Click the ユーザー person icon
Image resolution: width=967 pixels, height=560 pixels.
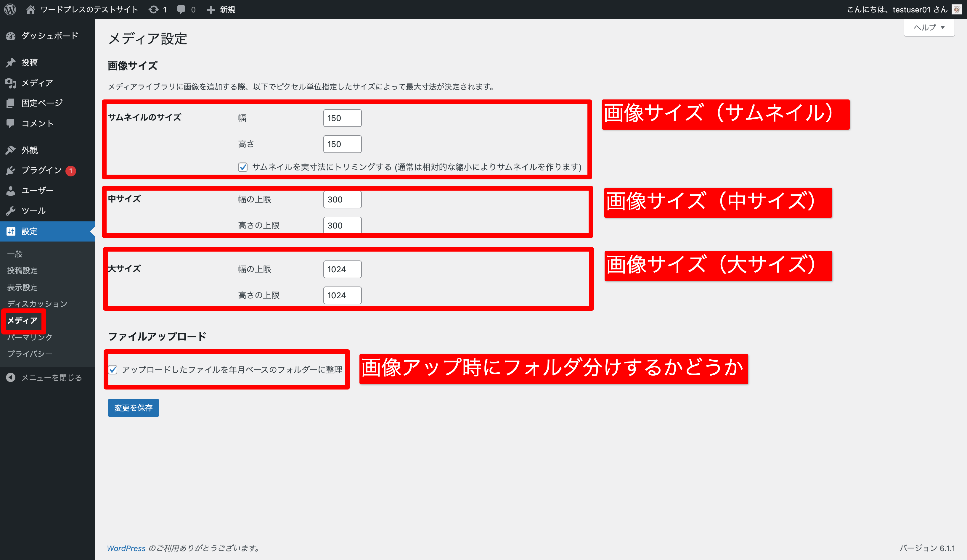(11, 191)
